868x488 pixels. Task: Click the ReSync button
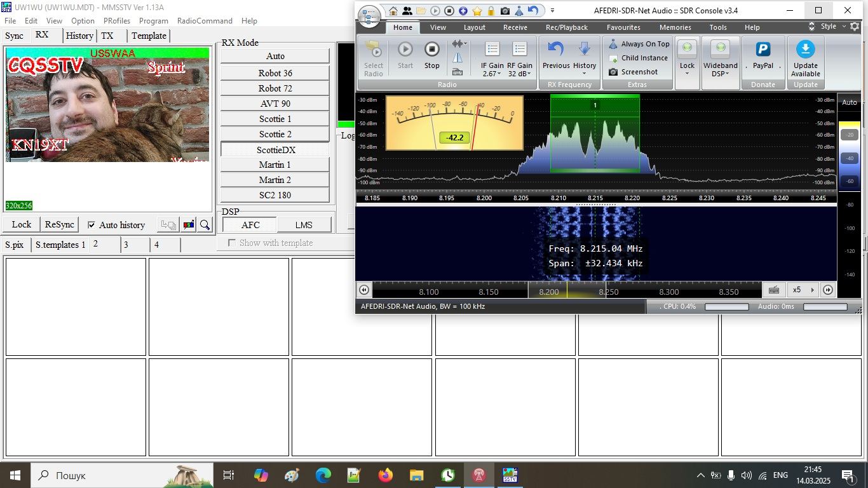pyautogui.click(x=59, y=224)
